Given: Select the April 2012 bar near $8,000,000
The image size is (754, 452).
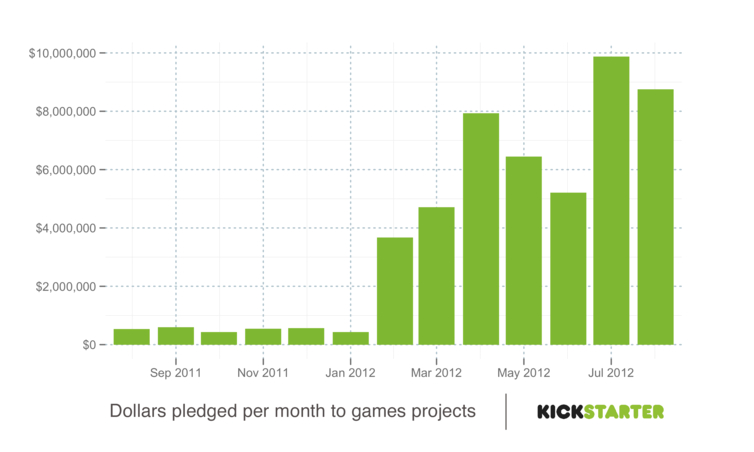Looking at the screenshot, I should click(480, 229).
